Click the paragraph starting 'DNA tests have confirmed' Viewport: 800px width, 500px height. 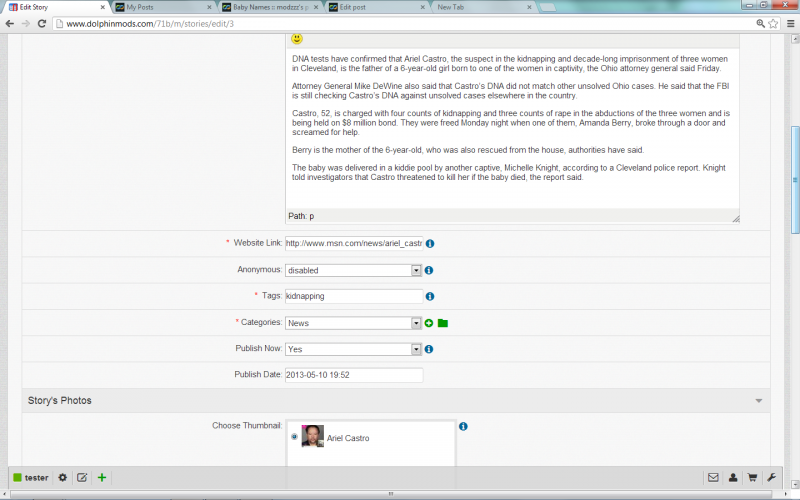click(x=510, y=63)
